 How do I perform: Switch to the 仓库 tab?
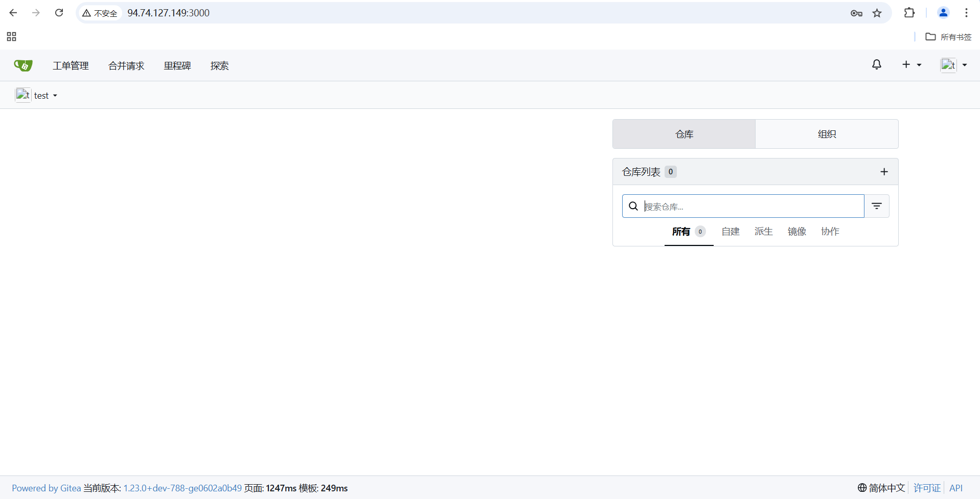[x=684, y=134]
